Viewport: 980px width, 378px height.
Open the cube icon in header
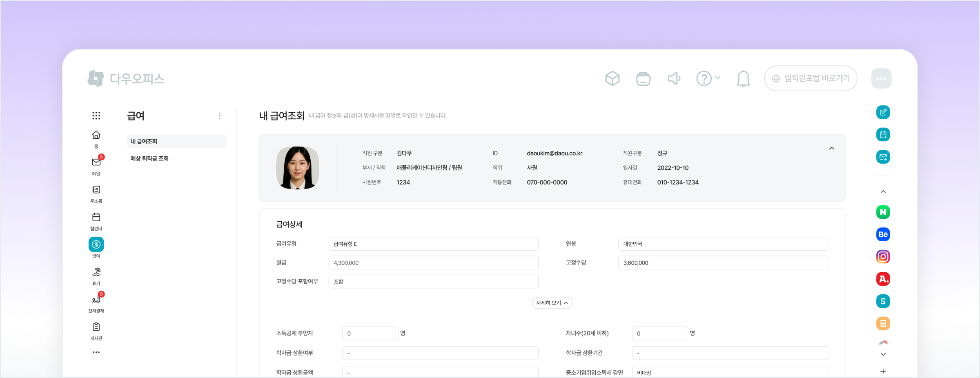(x=612, y=78)
